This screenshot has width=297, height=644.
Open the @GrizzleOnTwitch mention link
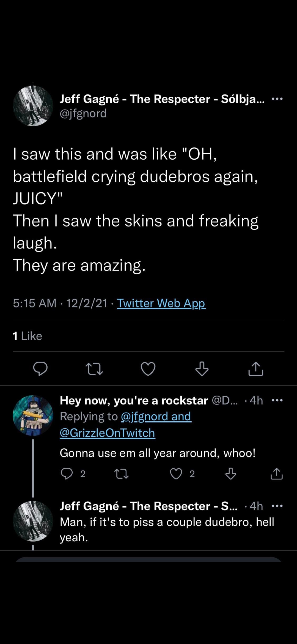(x=107, y=433)
